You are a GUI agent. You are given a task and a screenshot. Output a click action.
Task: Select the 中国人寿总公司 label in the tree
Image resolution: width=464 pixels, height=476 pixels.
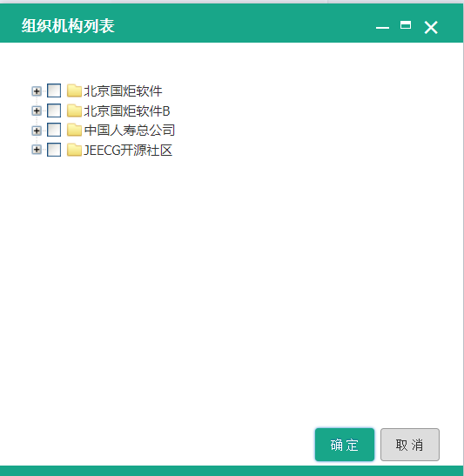(x=130, y=131)
